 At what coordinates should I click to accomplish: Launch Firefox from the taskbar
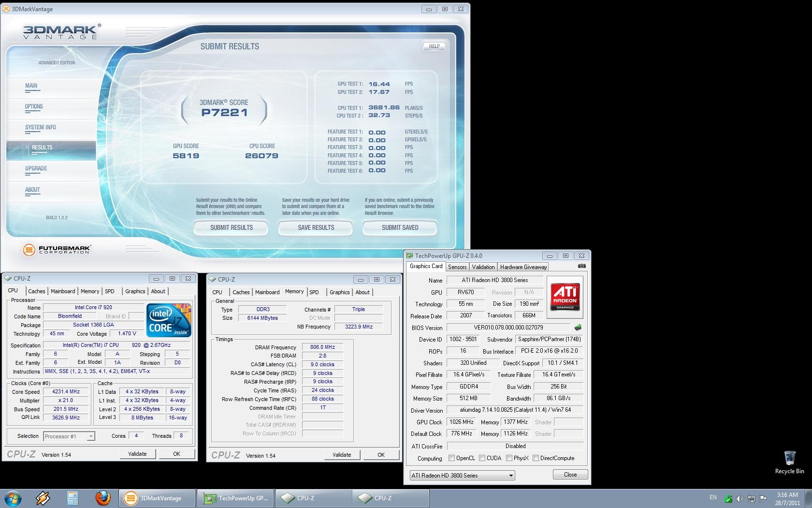point(102,498)
